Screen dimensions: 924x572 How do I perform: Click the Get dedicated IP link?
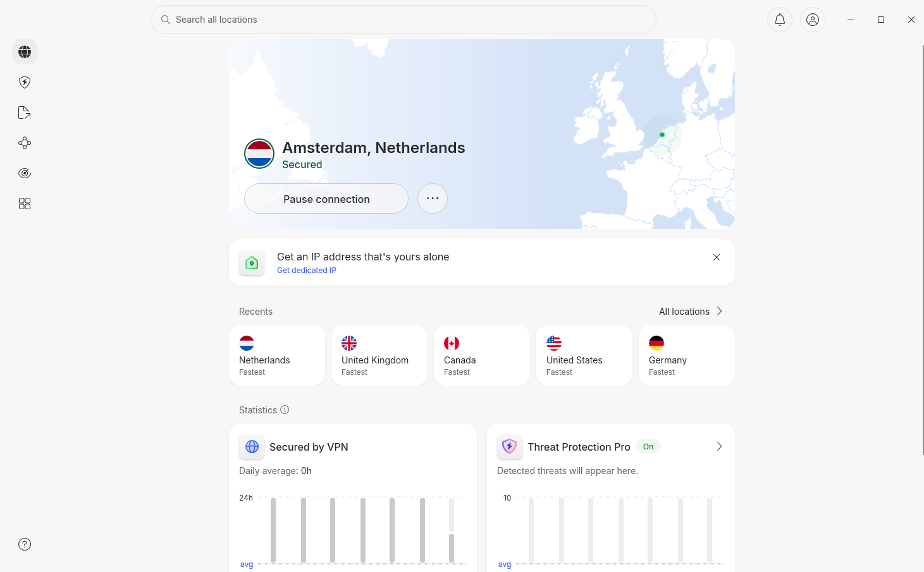pyautogui.click(x=307, y=271)
